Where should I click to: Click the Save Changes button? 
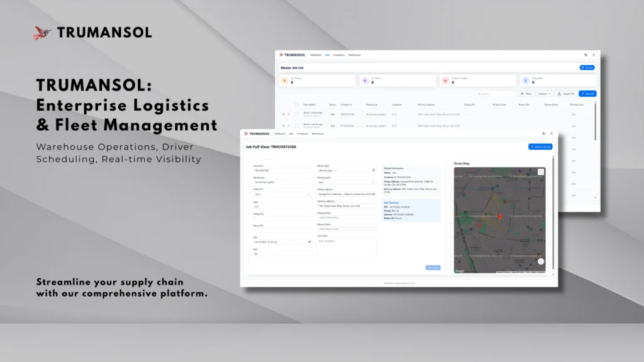[433, 268]
